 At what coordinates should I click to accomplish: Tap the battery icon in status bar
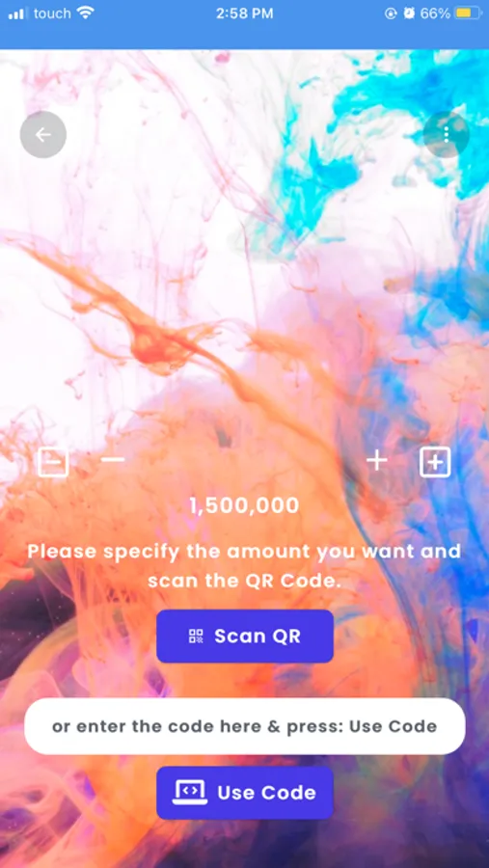point(468,14)
